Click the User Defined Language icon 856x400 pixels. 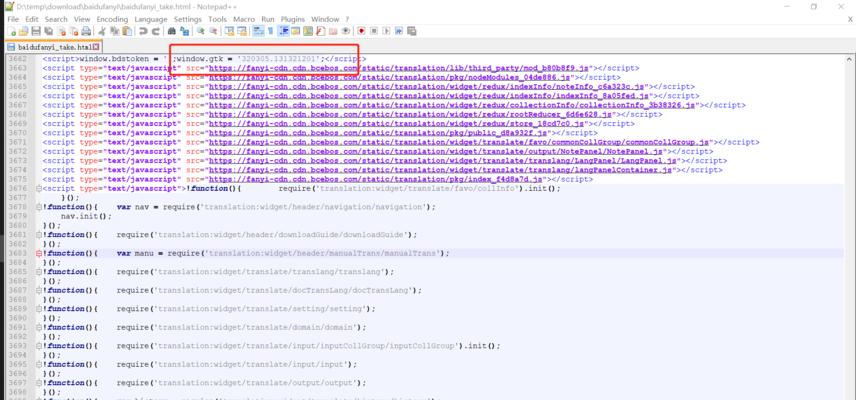[x=295, y=31]
